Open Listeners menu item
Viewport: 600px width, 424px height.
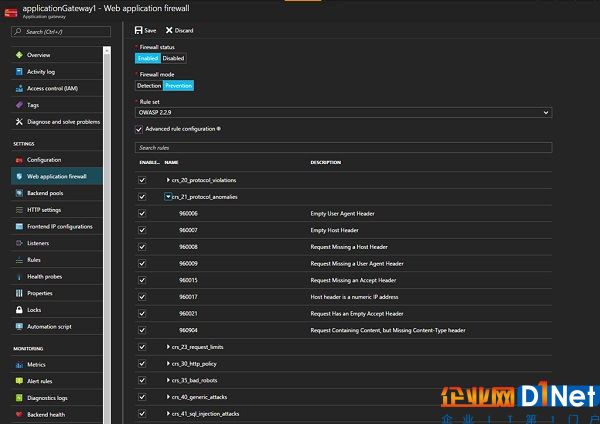57,243
